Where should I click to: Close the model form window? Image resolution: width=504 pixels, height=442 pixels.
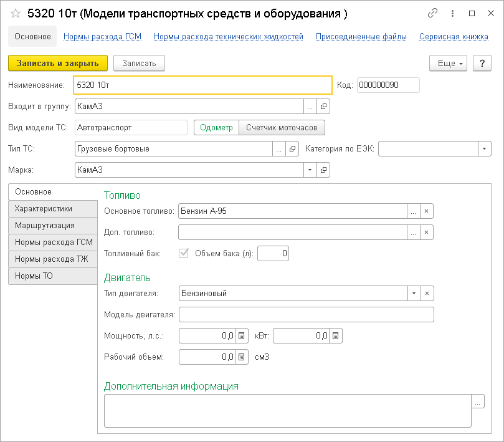tap(491, 13)
